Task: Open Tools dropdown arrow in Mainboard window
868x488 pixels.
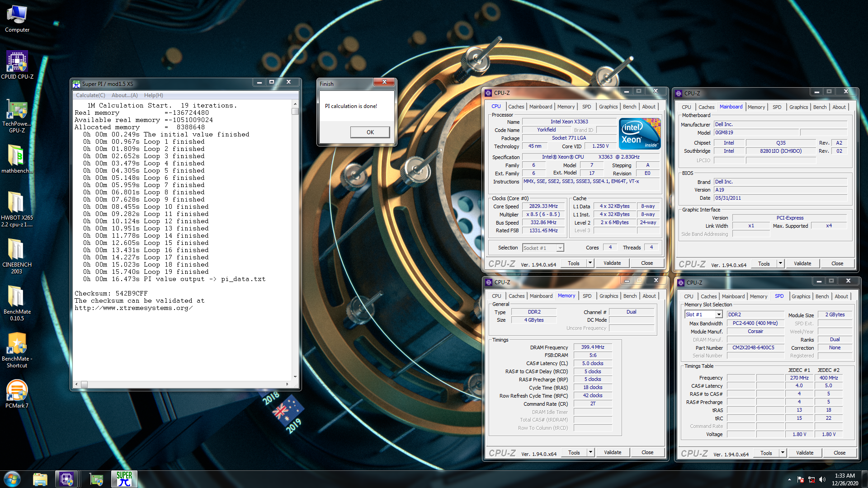Action: pyautogui.click(x=780, y=263)
